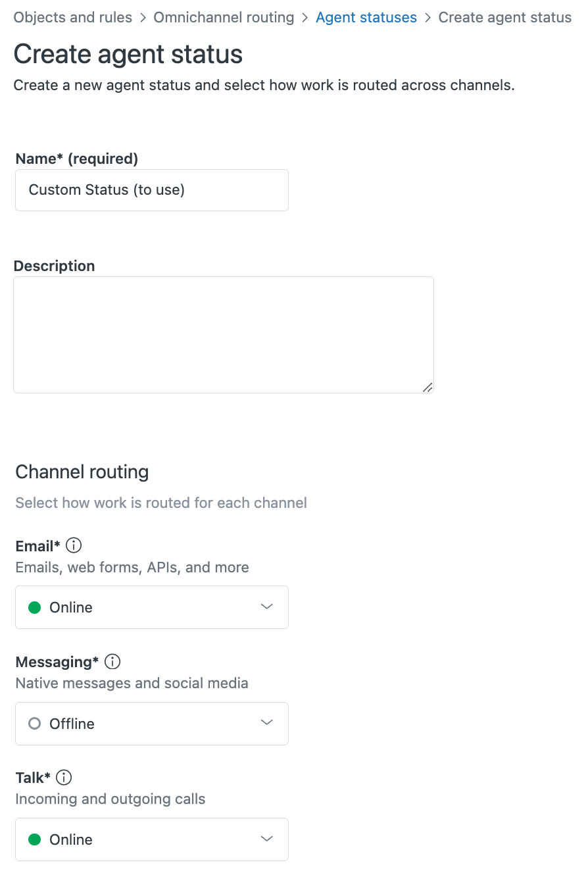Open the Omnichannel routing breadcrumb
Screen dimensions: 588x875
coord(224,18)
